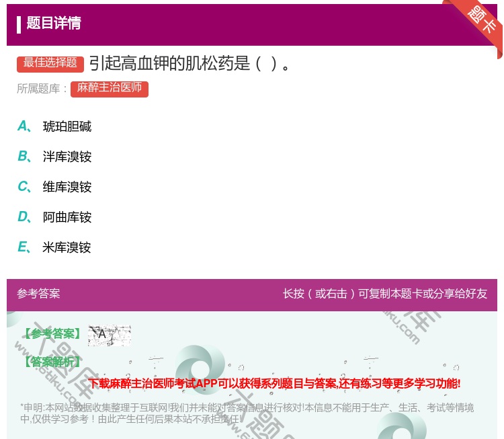Screen dimensions: 504x439
Task: Click the 参考答案 section header
Action: [x=38, y=294]
